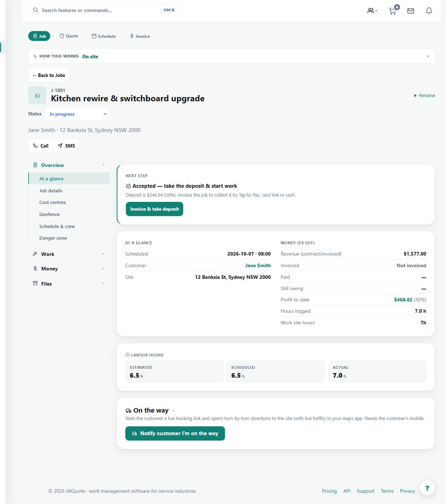
Task: Open the Jane Smith customer link
Action: pyautogui.click(x=258, y=265)
